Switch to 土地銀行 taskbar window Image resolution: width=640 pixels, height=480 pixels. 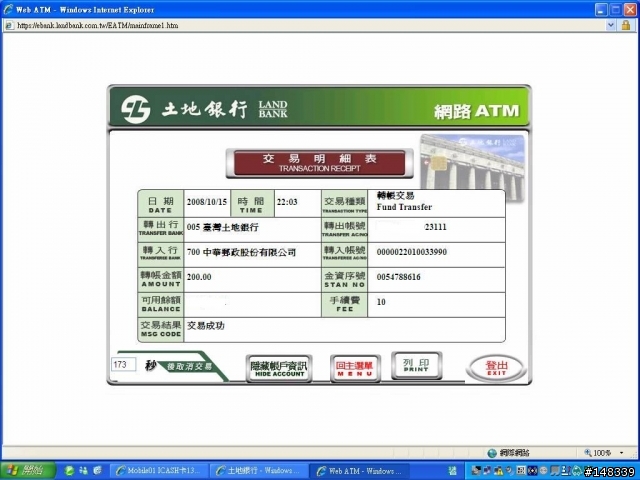pos(259,471)
